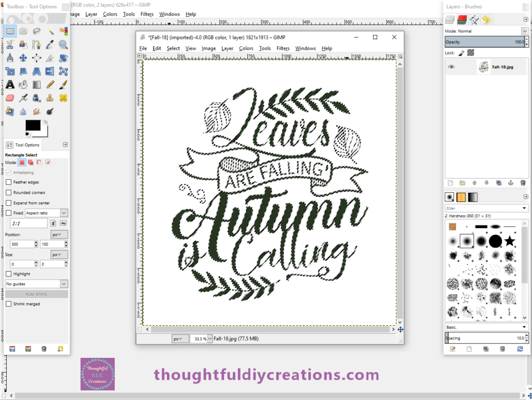
Task: Activate the Zoom magnifier tool
Action: pos(63,45)
